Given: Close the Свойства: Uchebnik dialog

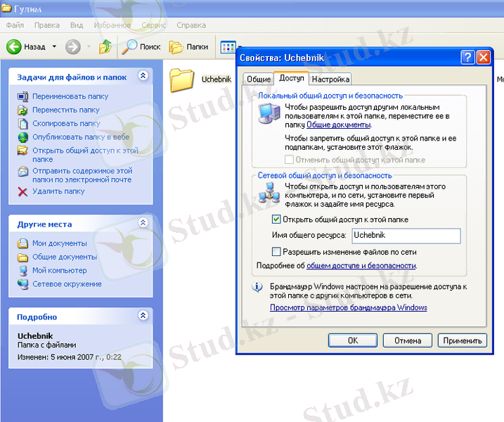Looking at the screenshot, I should pos(483,58).
